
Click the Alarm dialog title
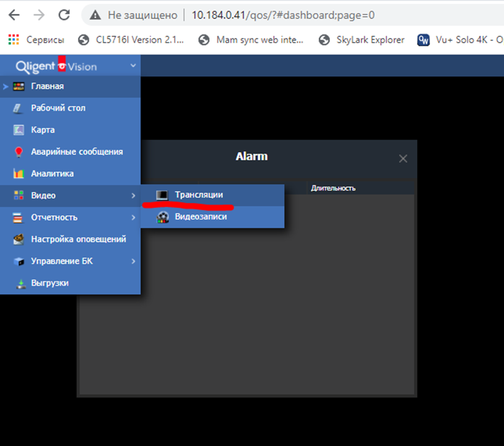(251, 156)
